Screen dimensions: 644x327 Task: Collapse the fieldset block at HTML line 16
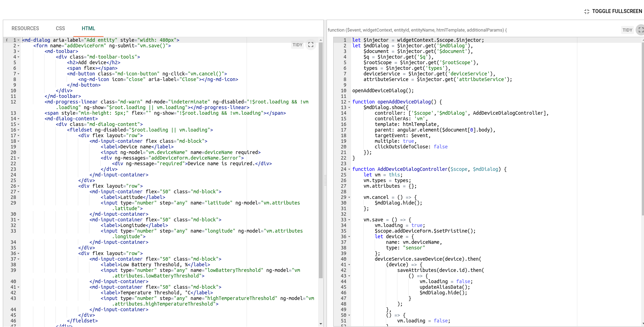pos(19,130)
